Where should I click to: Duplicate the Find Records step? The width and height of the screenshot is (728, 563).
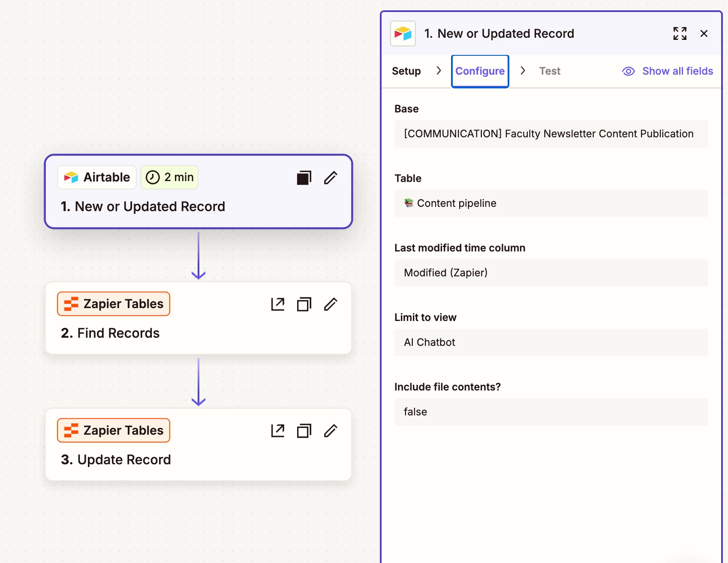point(304,304)
